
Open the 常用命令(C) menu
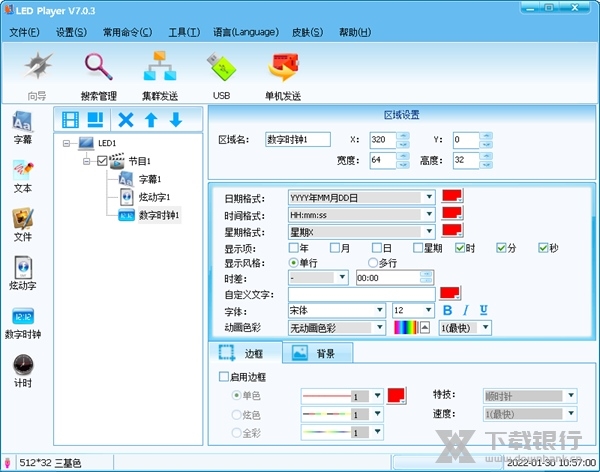pyautogui.click(x=127, y=33)
